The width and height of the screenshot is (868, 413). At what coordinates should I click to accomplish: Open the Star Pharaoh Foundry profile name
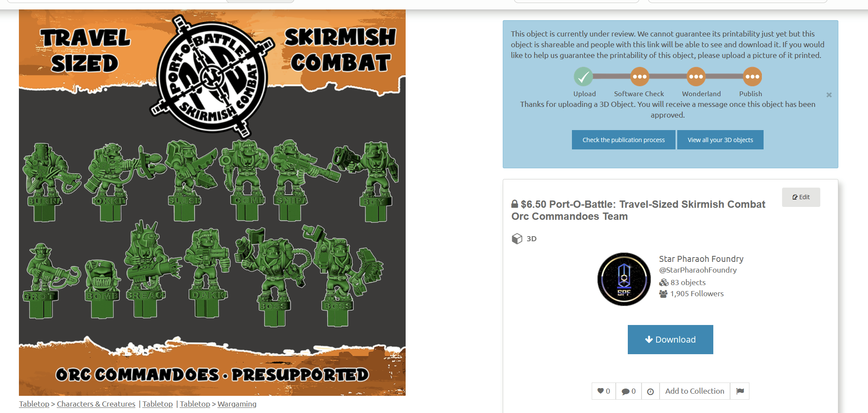(701, 259)
